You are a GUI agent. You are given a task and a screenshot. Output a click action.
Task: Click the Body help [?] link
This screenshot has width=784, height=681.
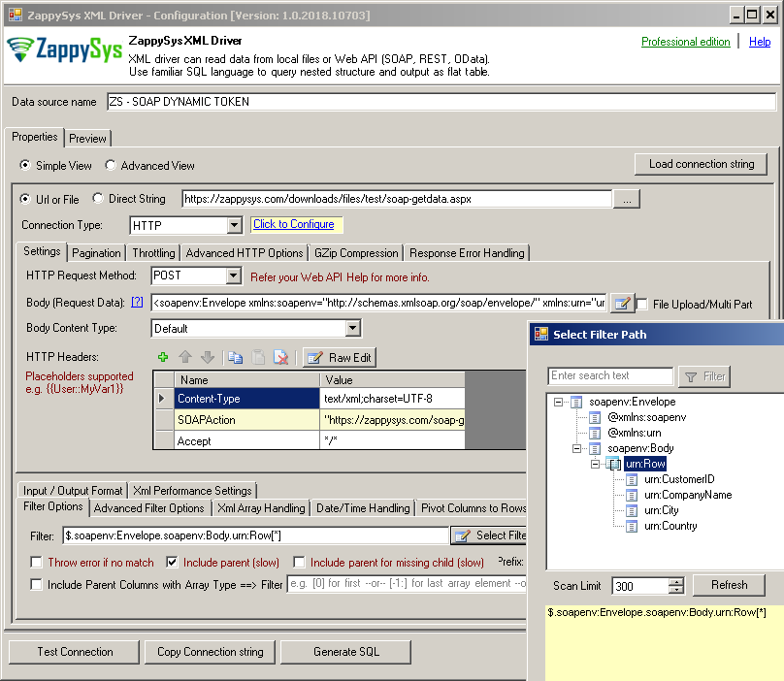[137, 302]
